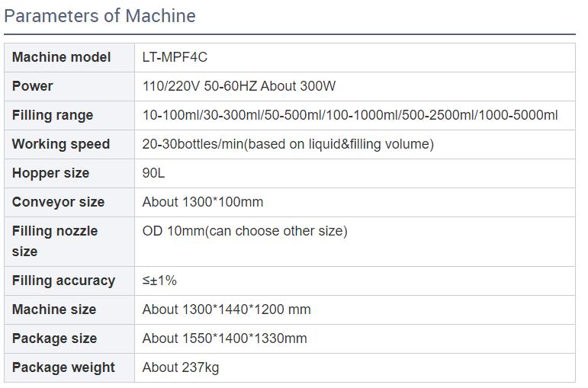The width and height of the screenshot is (588, 388).
Task: Click the 90L hopper value
Action: pyautogui.click(x=153, y=173)
